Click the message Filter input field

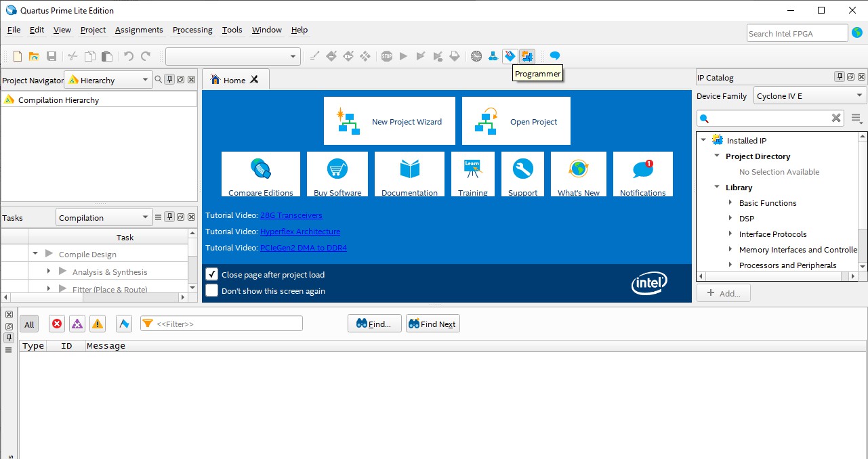click(222, 324)
